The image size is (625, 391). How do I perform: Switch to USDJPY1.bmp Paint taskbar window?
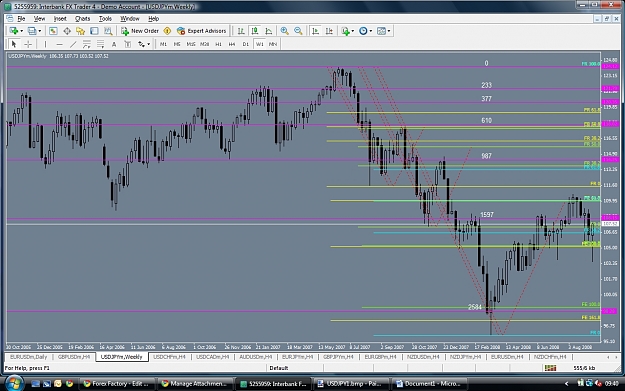click(350, 383)
